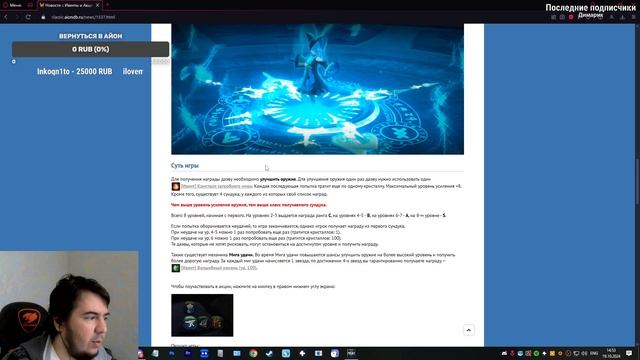Click the green magic stone item icon
This screenshot has width=640, height=360.
(x=176, y=268)
